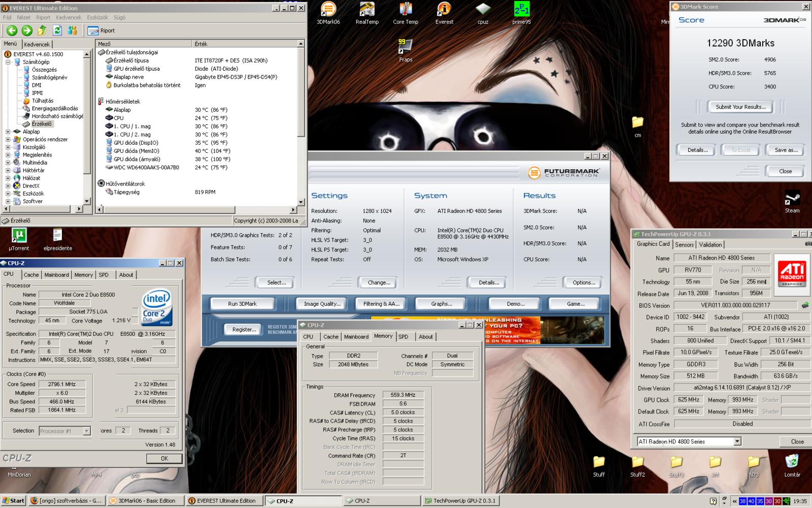
Task: Click Options button under Results
Action: point(584,282)
